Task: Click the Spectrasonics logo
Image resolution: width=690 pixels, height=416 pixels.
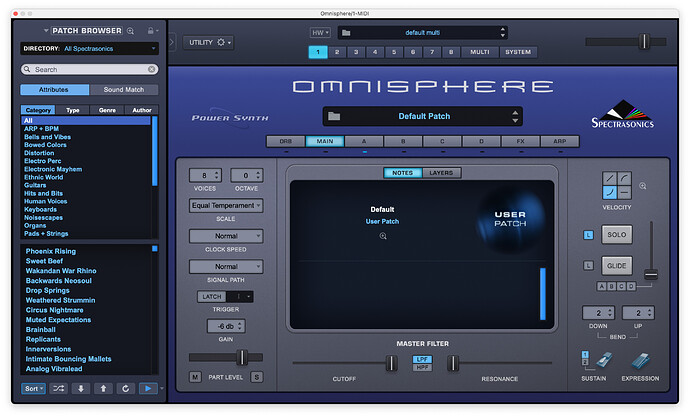Action: coord(622,114)
